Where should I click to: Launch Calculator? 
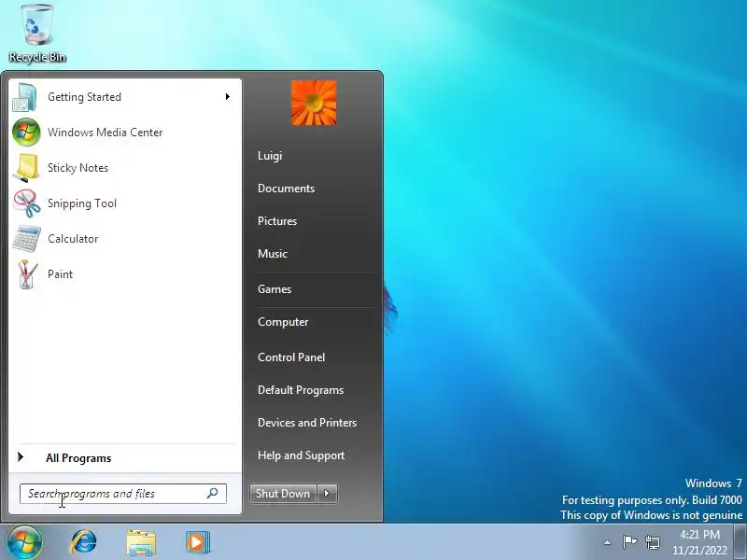pos(125,239)
